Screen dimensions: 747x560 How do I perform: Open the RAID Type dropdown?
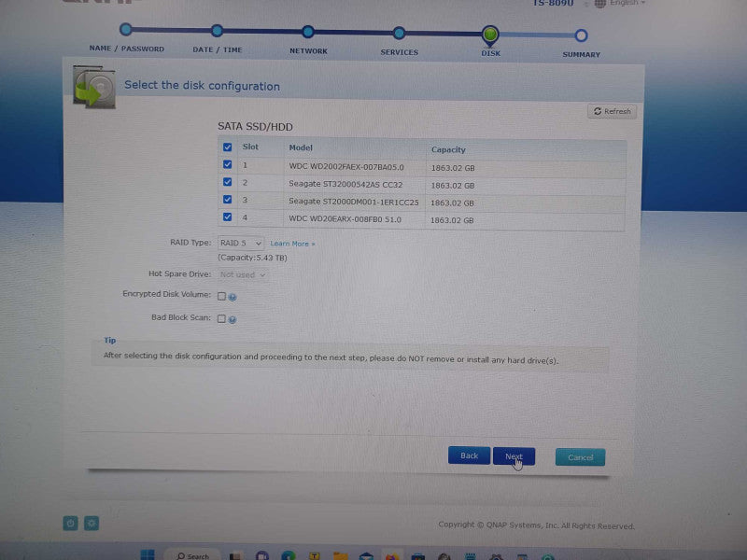(x=241, y=243)
